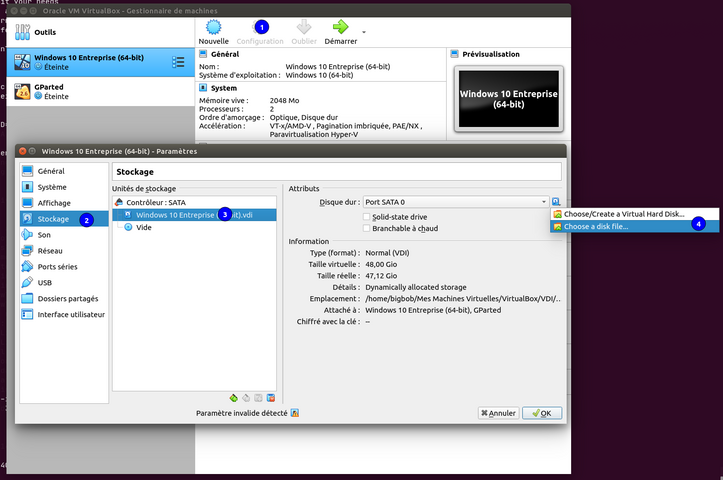Select Windows 10 Entreprise (64-bit) in VM list

tap(101, 62)
